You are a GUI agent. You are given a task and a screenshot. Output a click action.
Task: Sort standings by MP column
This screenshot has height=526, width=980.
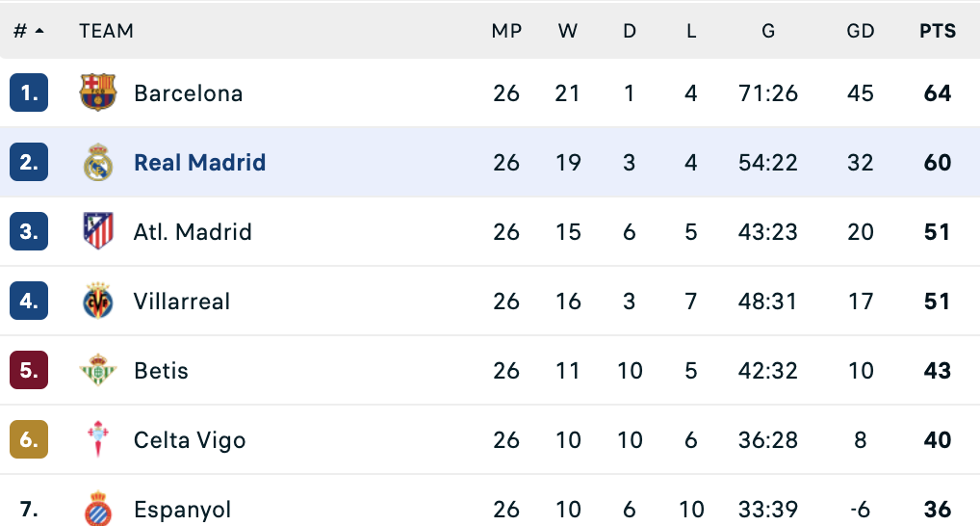506,31
